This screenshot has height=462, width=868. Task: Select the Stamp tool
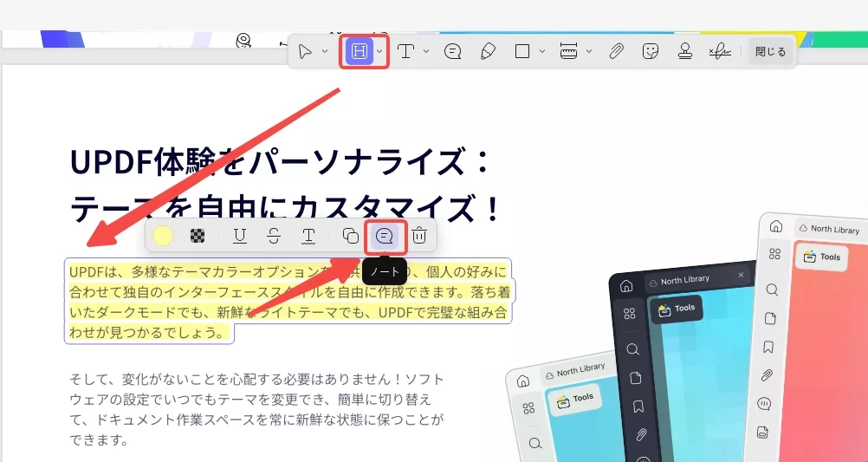pos(685,51)
